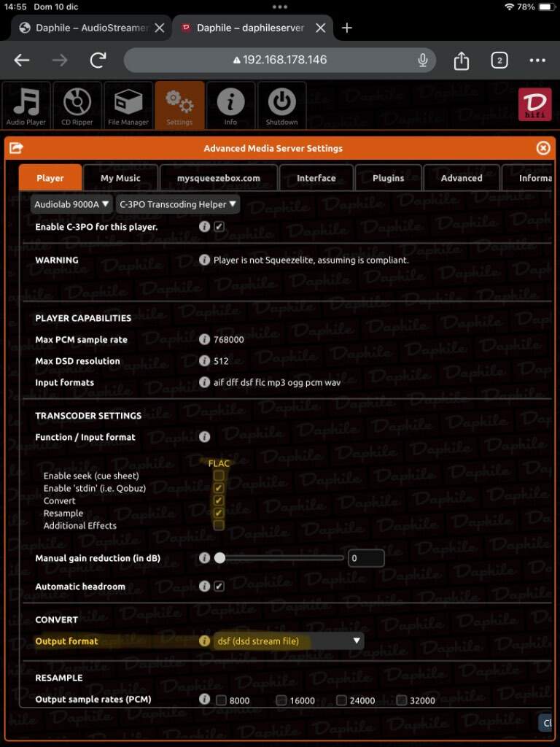Open the browser three-dot menu
The width and height of the screenshot is (560, 747).
(x=537, y=60)
